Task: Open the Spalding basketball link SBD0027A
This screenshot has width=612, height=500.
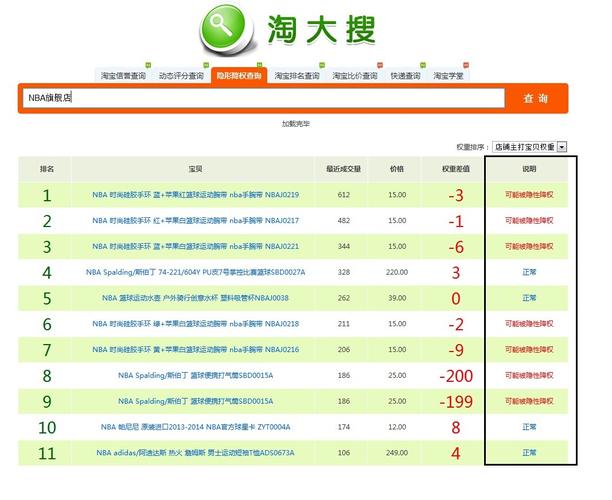Action: point(196,272)
